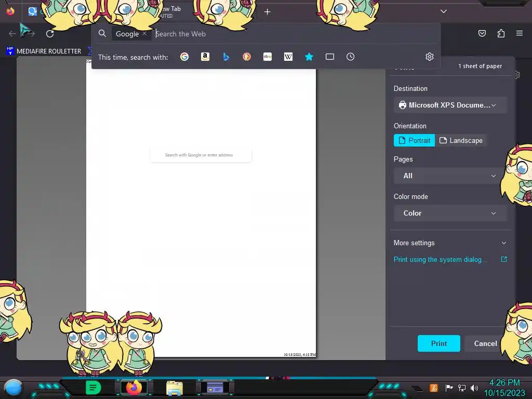Expand More settings section

tap(450, 243)
